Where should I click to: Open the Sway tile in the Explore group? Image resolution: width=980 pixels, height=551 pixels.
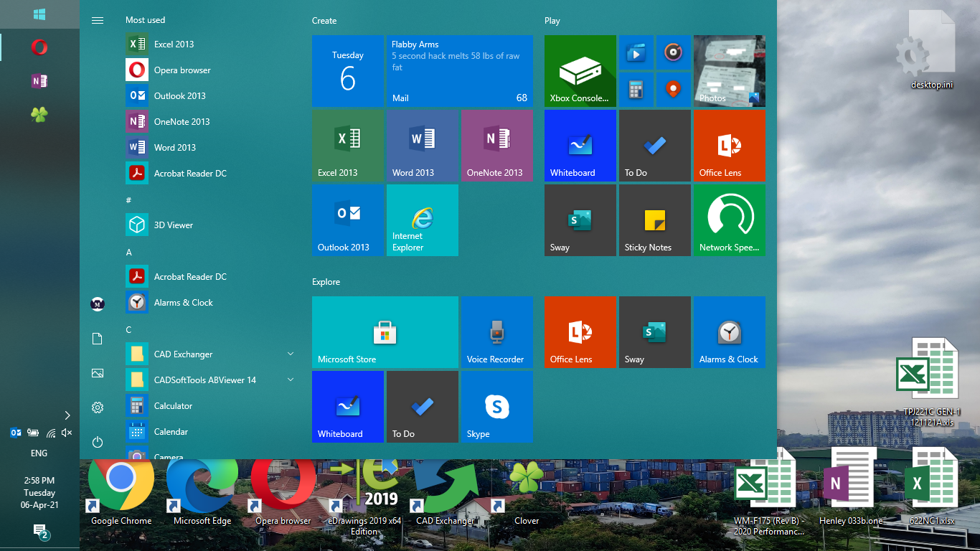point(655,332)
